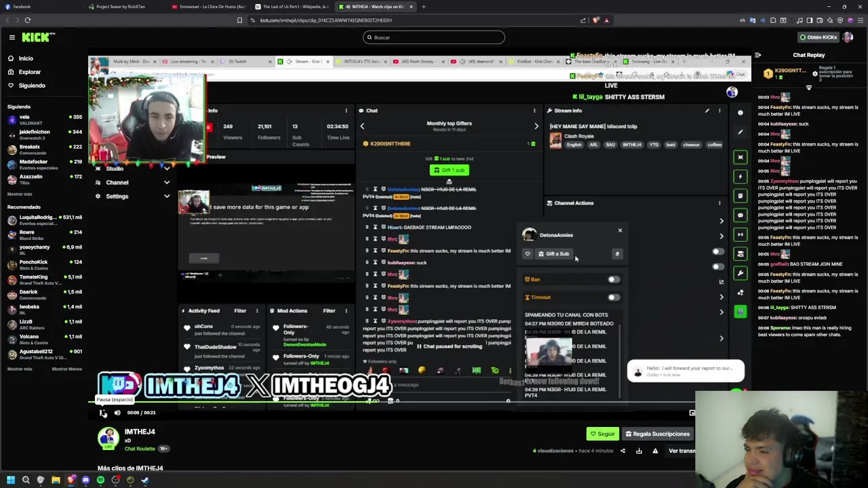Open Windows Start menu
Image resolution: width=868 pixels, height=488 pixels.
pyautogui.click(x=10, y=480)
